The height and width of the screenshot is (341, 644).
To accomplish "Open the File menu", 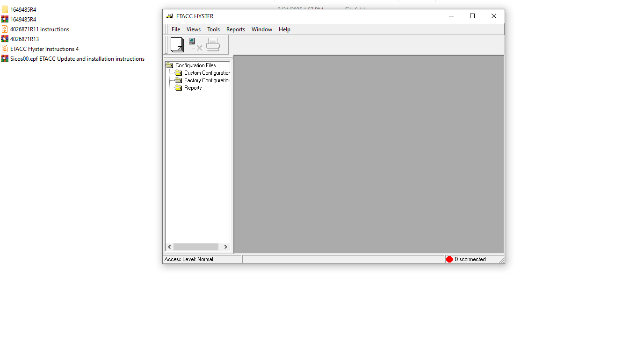I will coord(176,29).
